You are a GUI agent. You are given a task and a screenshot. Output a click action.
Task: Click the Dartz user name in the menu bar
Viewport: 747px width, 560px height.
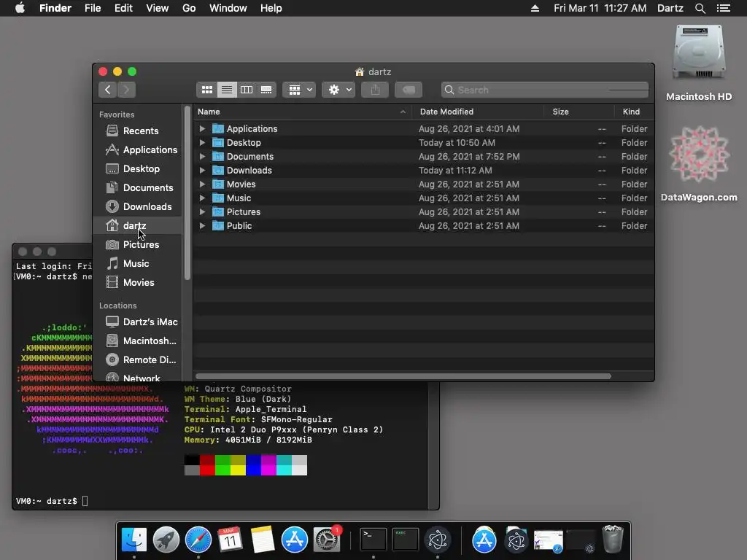click(670, 8)
